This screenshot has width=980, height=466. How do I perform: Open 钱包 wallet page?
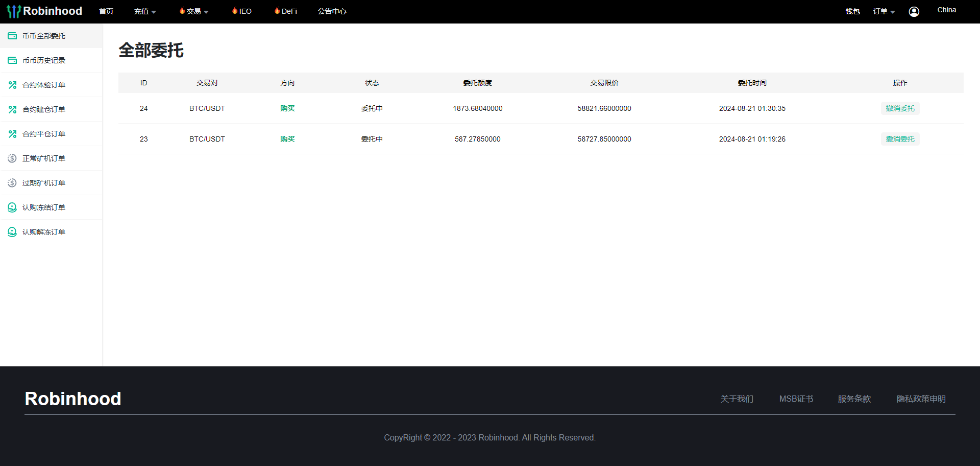pyautogui.click(x=853, y=12)
